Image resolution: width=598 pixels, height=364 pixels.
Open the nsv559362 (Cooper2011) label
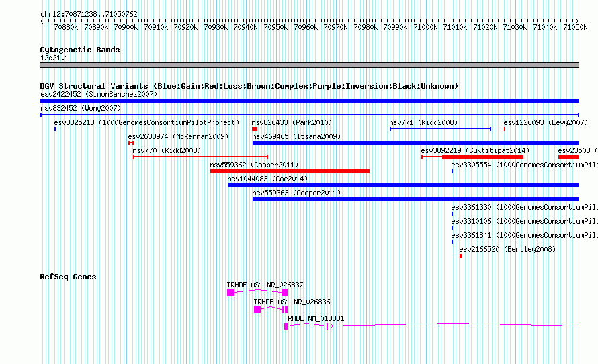click(x=255, y=165)
